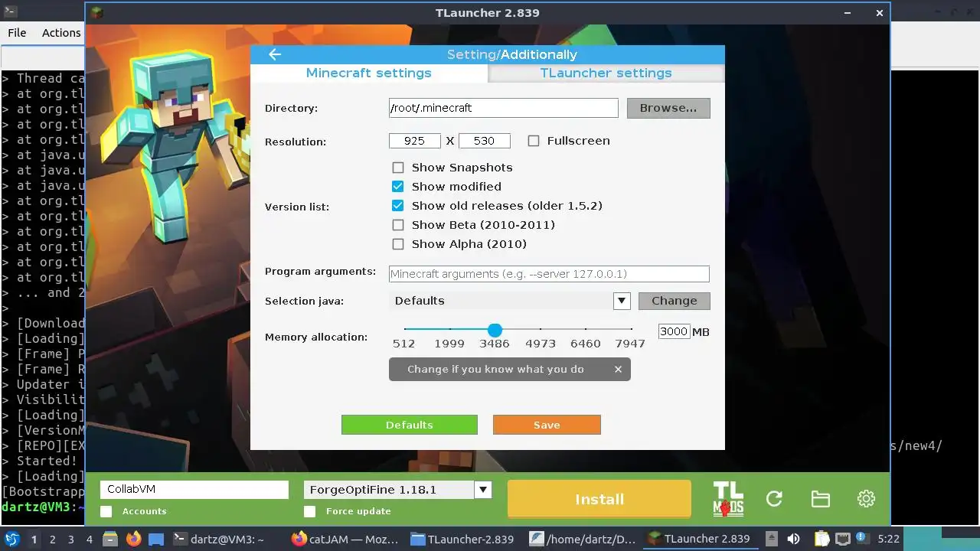The image size is (980, 551).
Task: Click the orange Save button
Action: coord(547,425)
